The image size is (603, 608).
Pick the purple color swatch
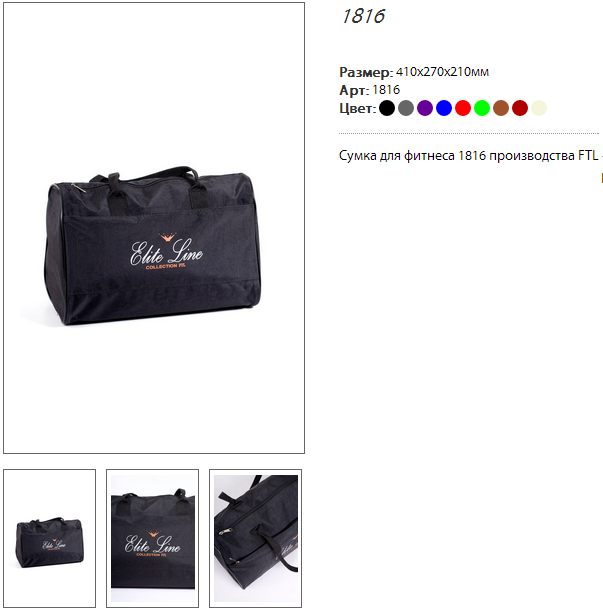[x=425, y=108]
